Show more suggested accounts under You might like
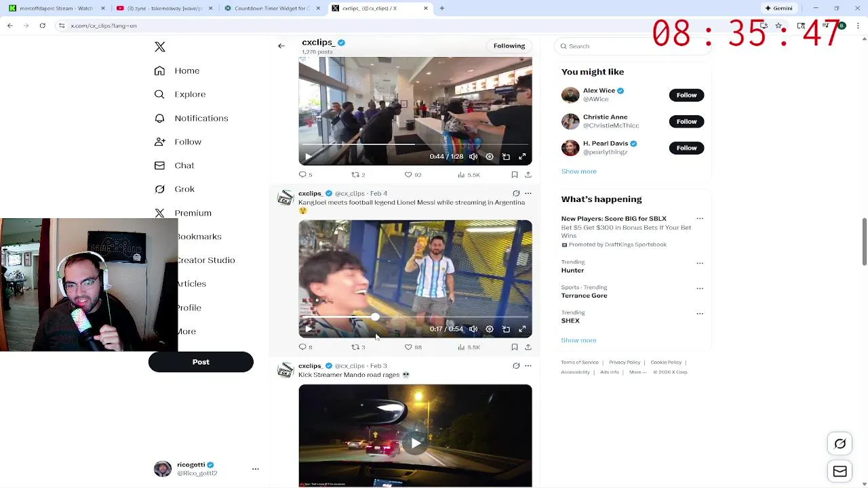 (578, 171)
